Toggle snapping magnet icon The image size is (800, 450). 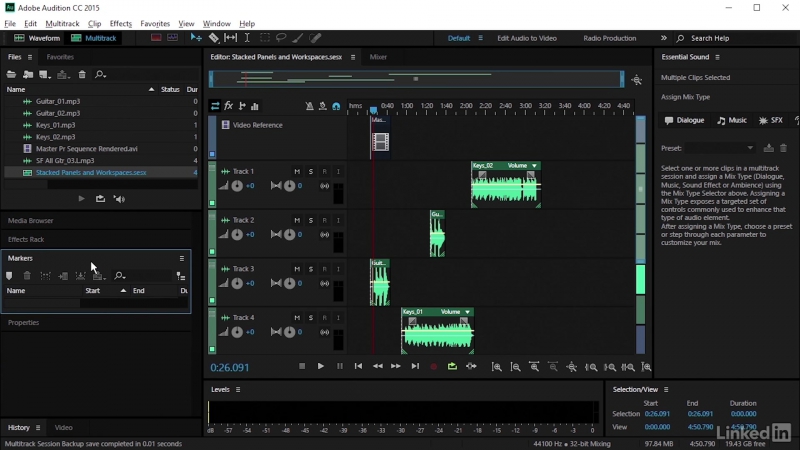(x=336, y=106)
